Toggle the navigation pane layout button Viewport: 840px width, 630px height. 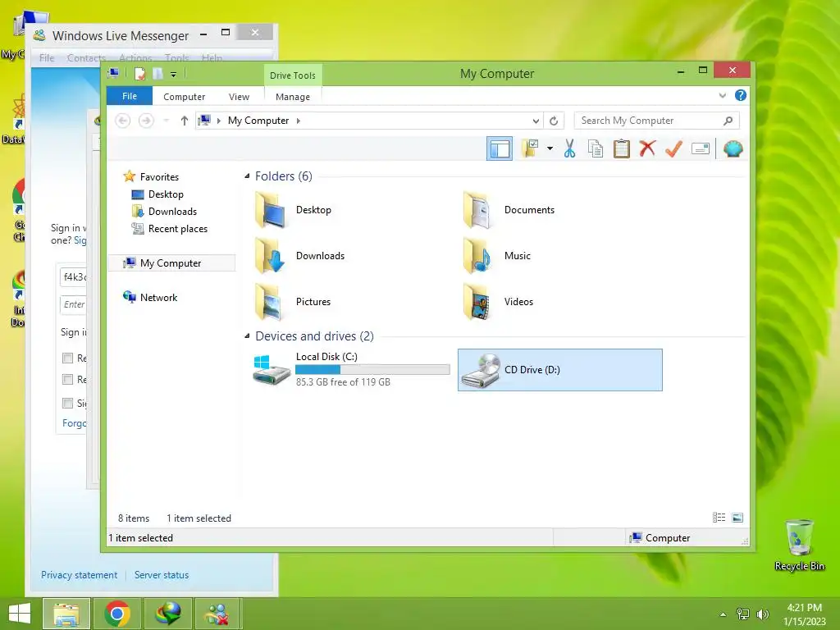coord(500,148)
